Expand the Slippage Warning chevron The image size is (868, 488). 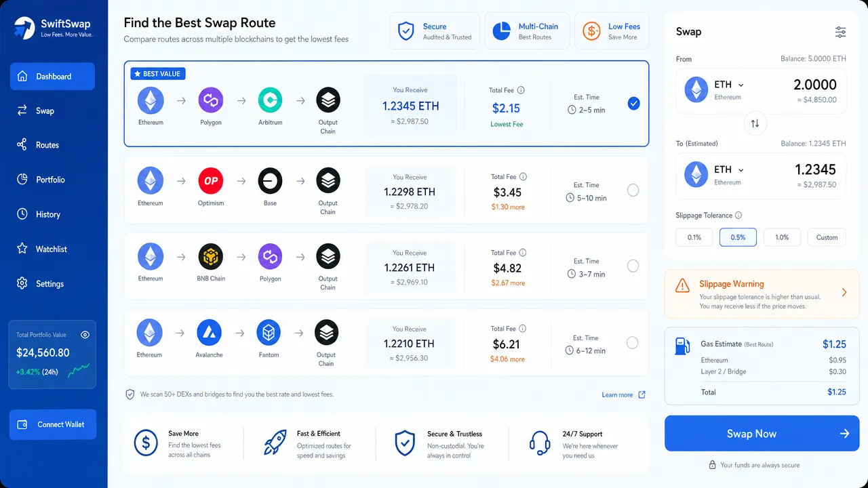(x=844, y=293)
